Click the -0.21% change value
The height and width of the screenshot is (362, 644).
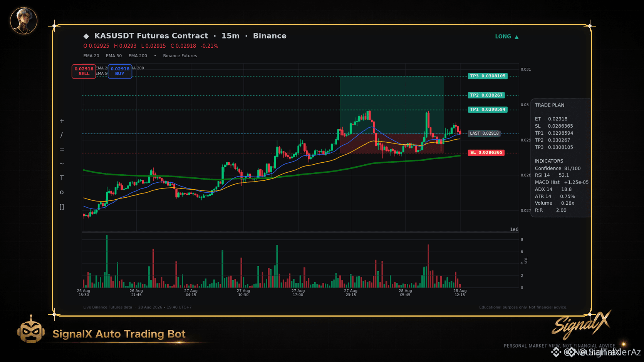pos(210,46)
